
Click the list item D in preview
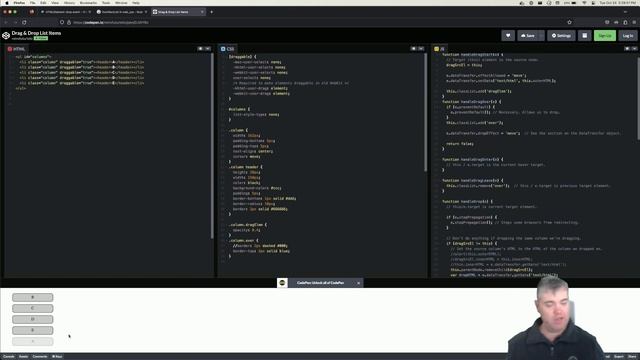point(33,319)
